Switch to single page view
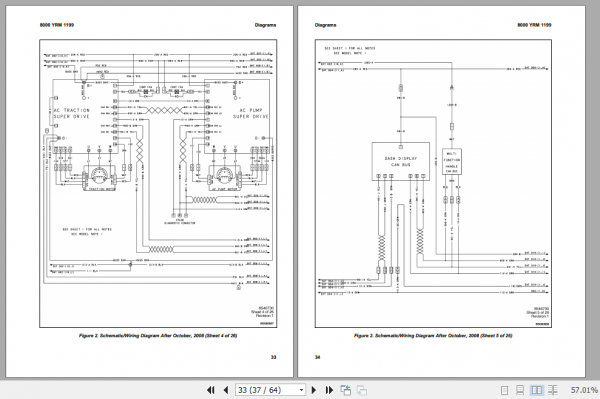600x399 pixels. 504,390
